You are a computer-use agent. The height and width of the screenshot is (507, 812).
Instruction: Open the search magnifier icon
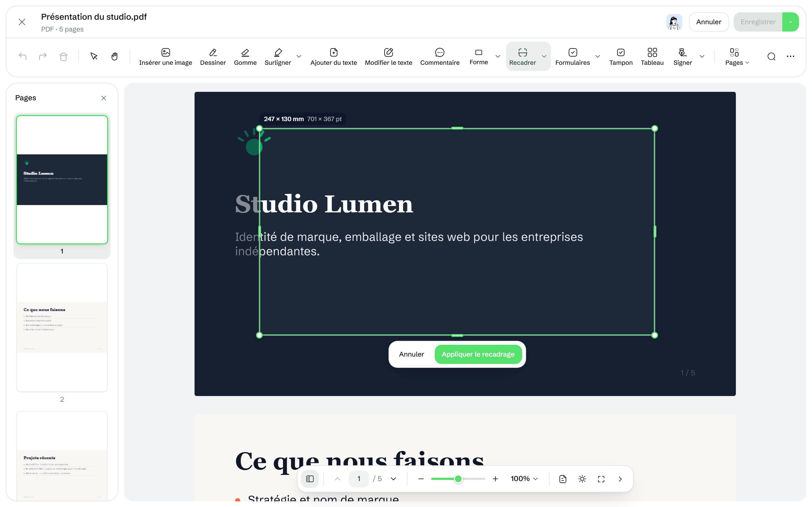point(771,56)
